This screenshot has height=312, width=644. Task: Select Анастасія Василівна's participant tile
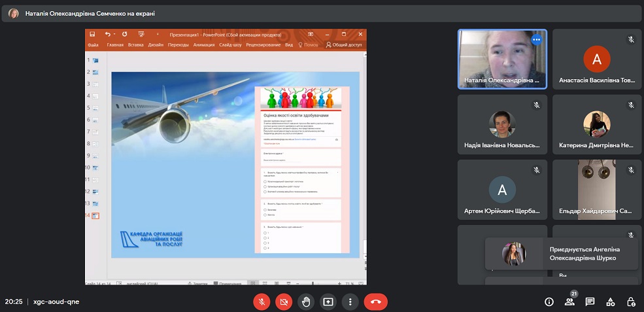[596, 59]
